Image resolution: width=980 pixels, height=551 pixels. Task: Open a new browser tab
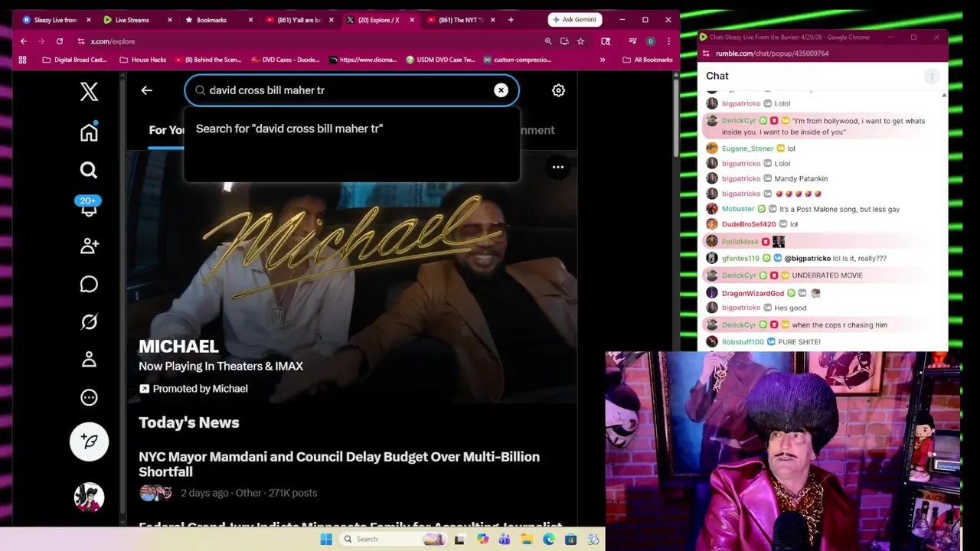[x=511, y=20]
